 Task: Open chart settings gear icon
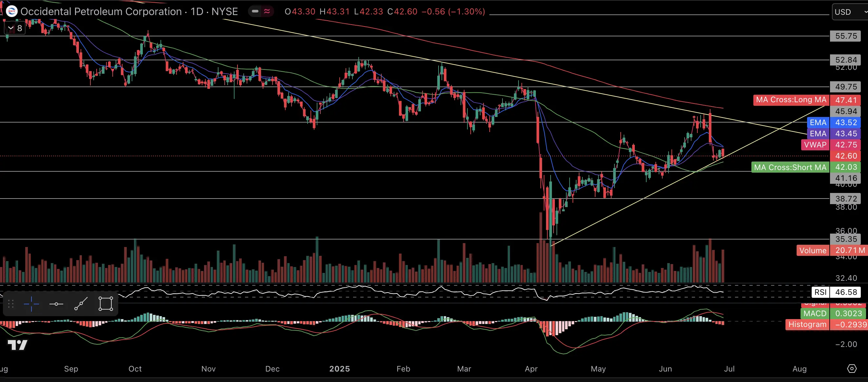(x=852, y=369)
